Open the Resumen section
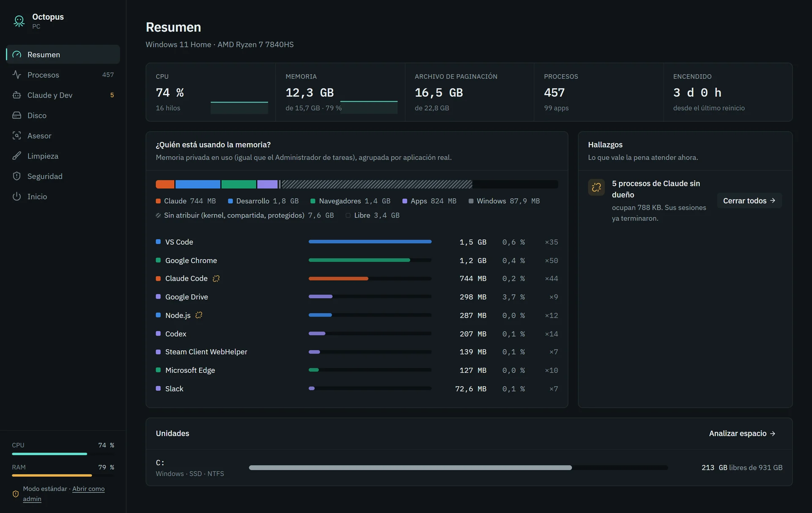The image size is (812, 513). (63, 55)
